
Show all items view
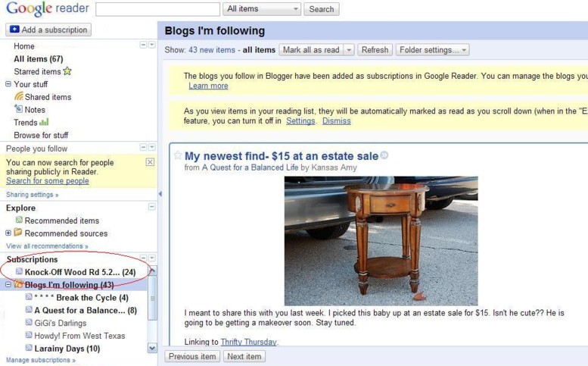(259, 50)
